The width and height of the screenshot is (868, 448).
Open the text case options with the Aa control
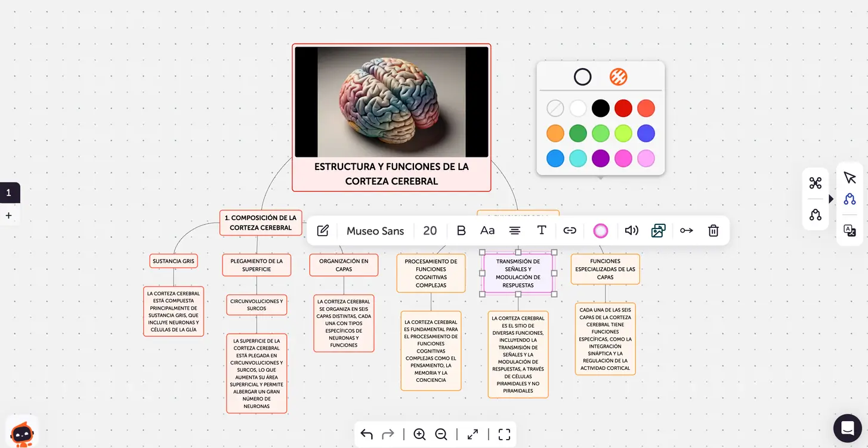(x=487, y=230)
